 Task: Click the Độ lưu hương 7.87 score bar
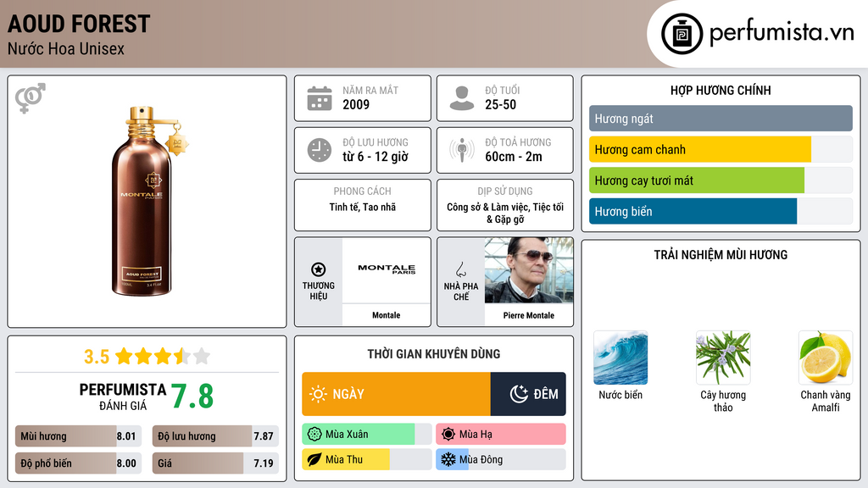point(215,436)
